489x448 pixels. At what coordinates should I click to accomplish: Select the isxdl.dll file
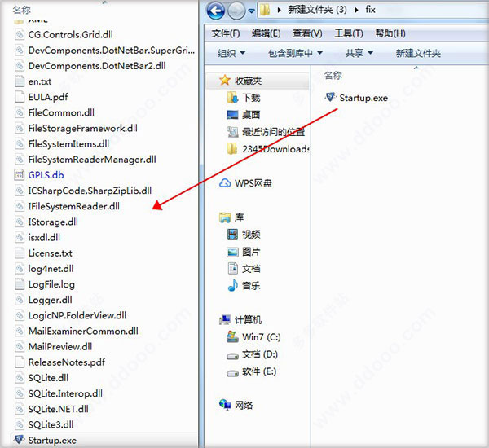37,237
